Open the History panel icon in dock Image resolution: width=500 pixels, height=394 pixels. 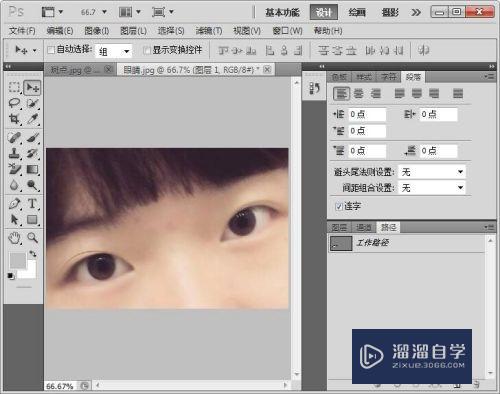[314, 89]
